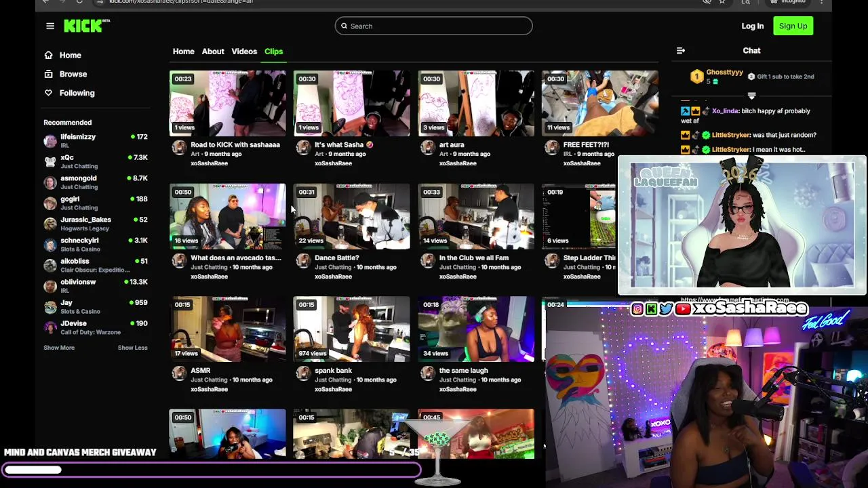
Task: Go to Home in the sidebar
Action: (x=70, y=56)
